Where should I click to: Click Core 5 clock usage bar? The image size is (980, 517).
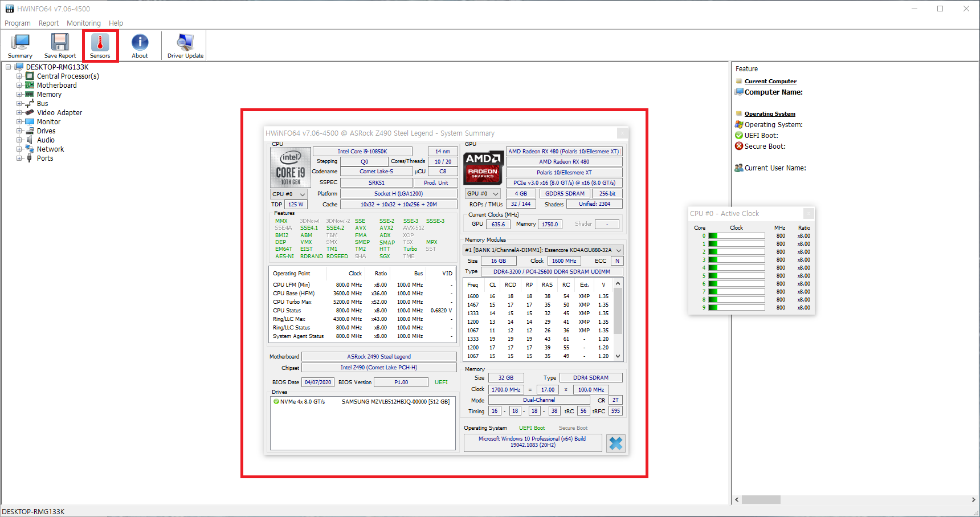point(736,275)
